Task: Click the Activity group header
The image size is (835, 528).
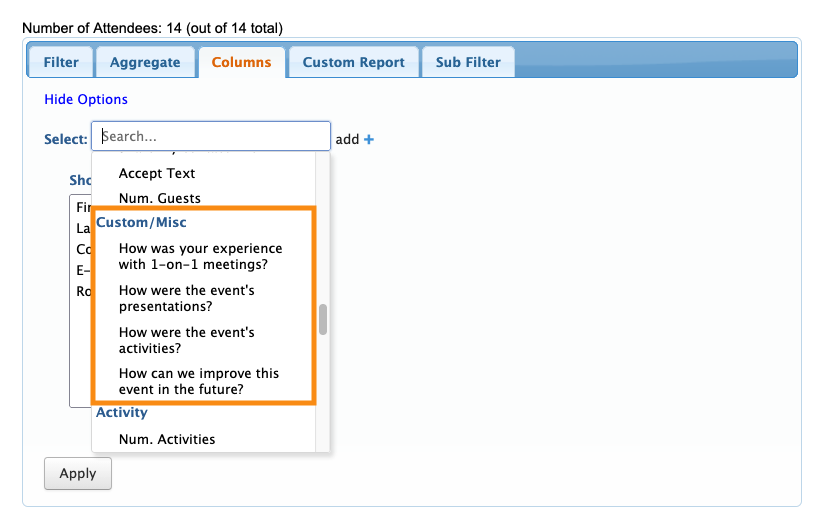Action: point(122,412)
